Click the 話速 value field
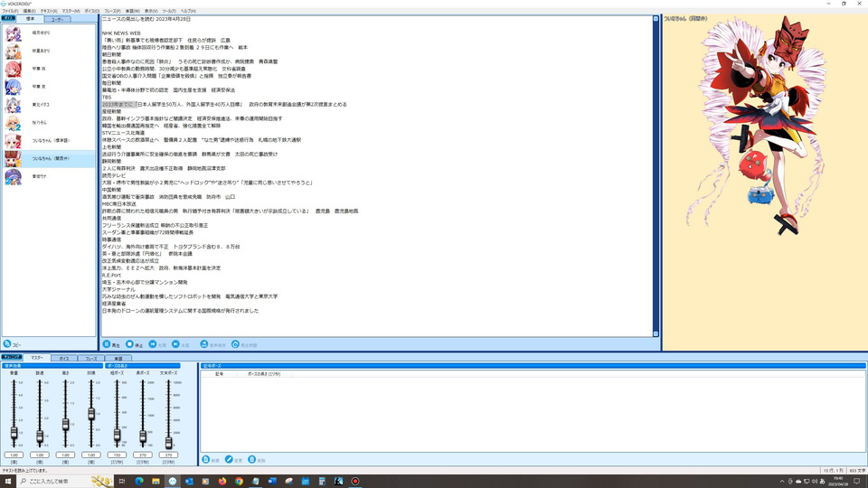This screenshot has width=868, height=488. coord(40,455)
